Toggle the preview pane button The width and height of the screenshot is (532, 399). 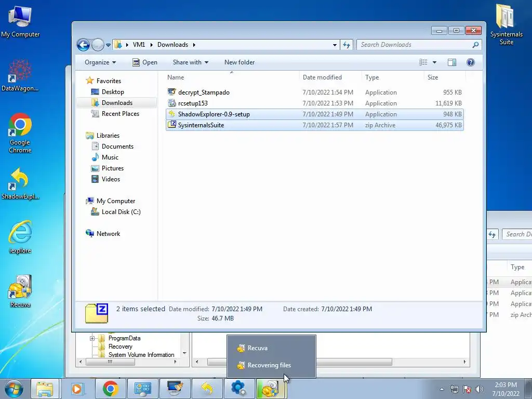[452, 62]
